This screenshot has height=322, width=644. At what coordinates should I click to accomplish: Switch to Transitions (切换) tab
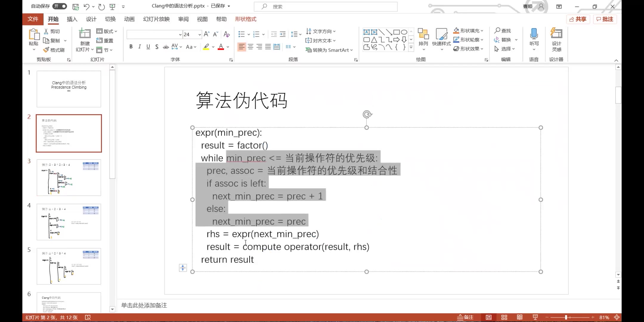click(x=110, y=19)
